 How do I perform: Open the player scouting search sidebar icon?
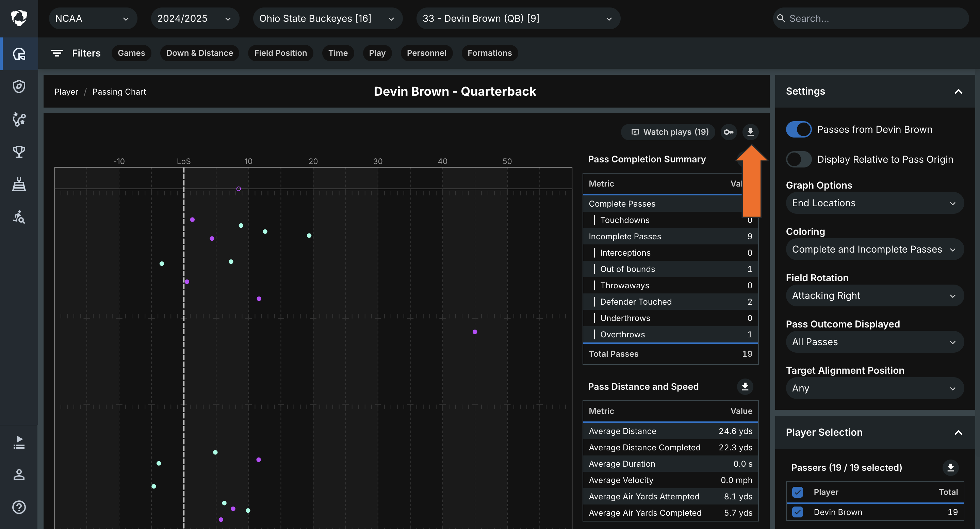[x=19, y=217]
